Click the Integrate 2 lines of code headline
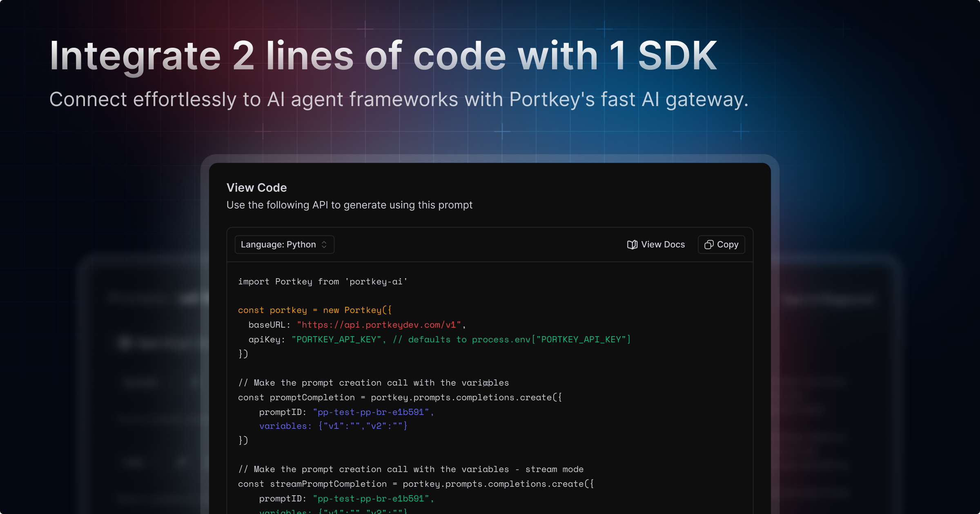Screen dimensions: 980x514 tap(383, 56)
